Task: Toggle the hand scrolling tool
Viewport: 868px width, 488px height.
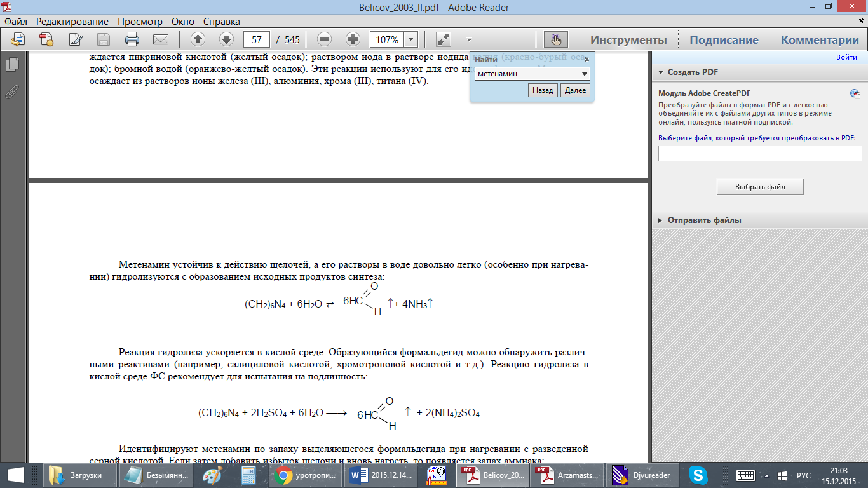Action: (556, 39)
